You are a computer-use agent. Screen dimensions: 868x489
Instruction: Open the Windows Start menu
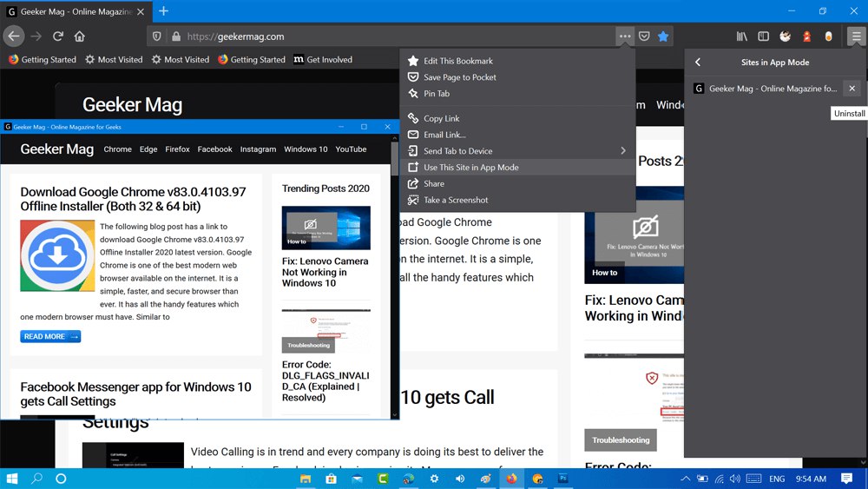click(x=11, y=479)
